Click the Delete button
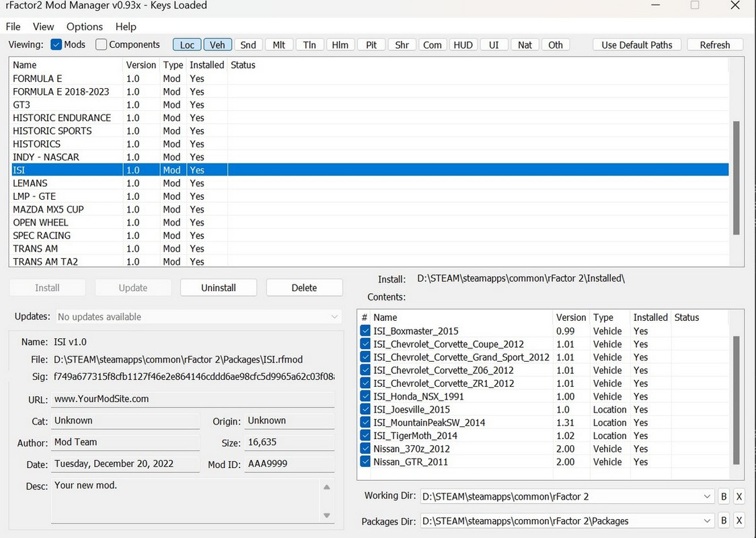Image resolution: width=756 pixels, height=538 pixels. [x=304, y=288]
